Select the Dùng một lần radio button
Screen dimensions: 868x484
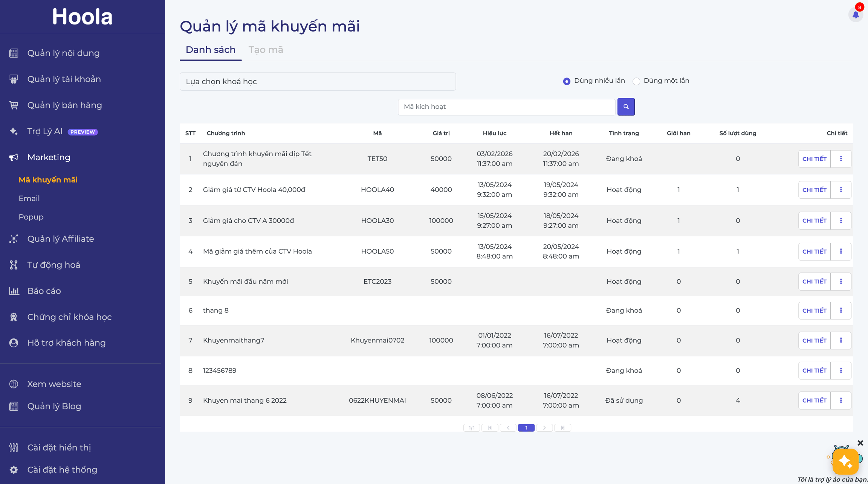636,81
